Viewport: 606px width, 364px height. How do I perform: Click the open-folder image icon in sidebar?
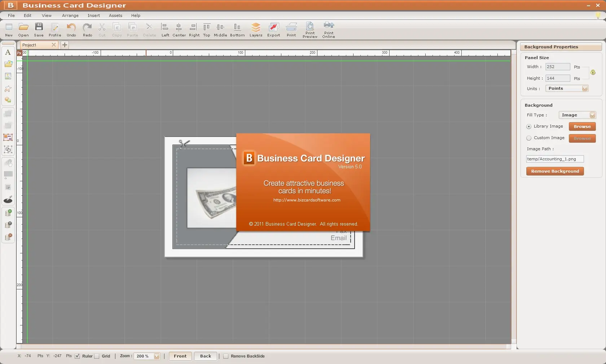[x=8, y=64]
